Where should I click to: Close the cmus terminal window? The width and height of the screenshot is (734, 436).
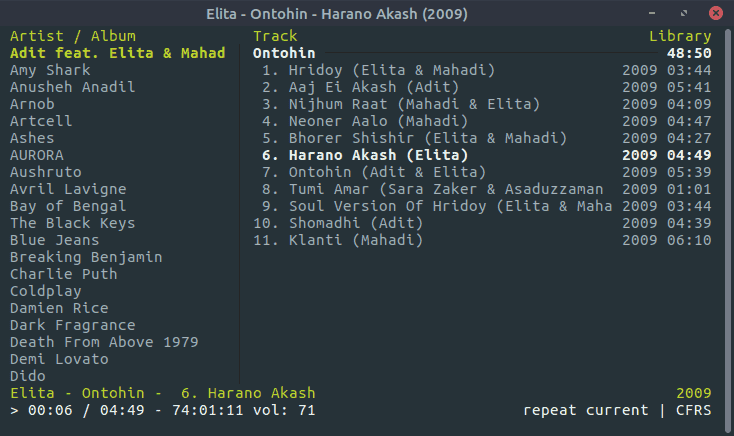pyautogui.click(x=713, y=14)
